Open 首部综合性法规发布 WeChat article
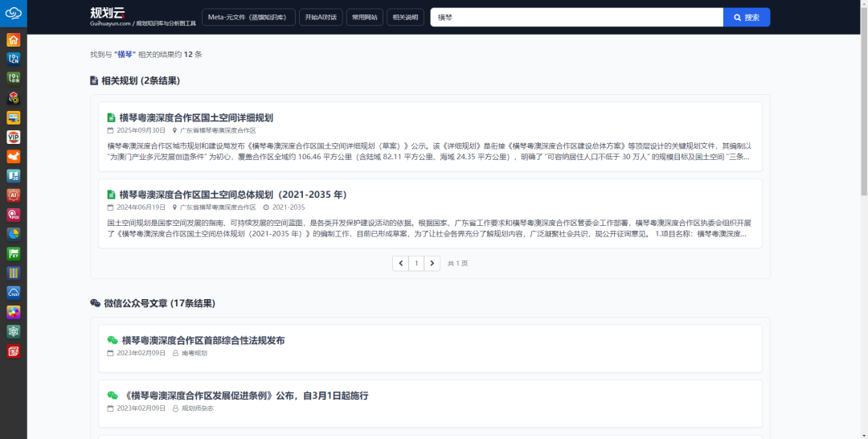The width and height of the screenshot is (868, 439). tap(203, 340)
